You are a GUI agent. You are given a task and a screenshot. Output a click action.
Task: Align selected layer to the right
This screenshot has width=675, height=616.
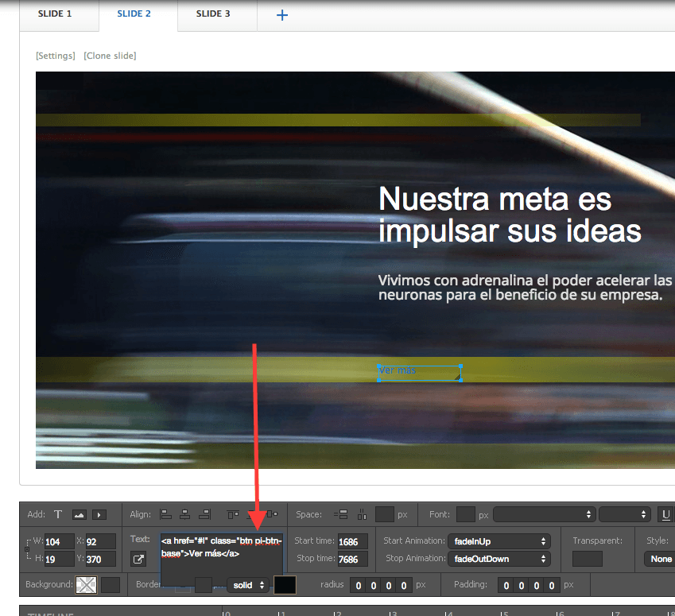204,514
